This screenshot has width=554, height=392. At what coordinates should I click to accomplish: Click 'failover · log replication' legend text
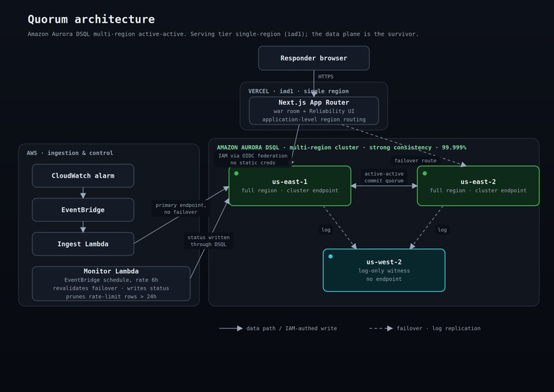[439, 328]
